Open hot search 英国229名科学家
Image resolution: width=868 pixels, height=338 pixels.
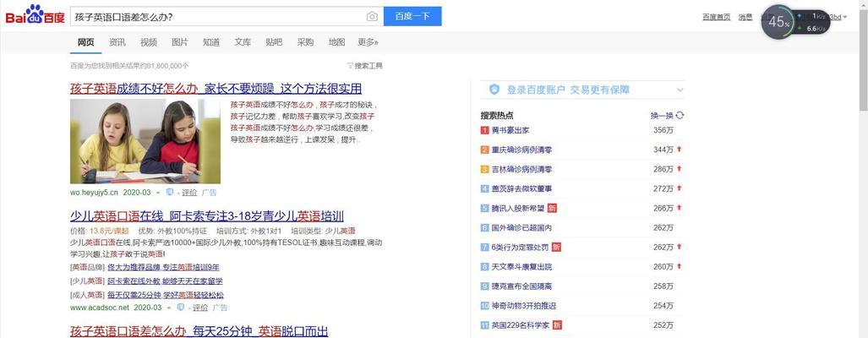521,325
